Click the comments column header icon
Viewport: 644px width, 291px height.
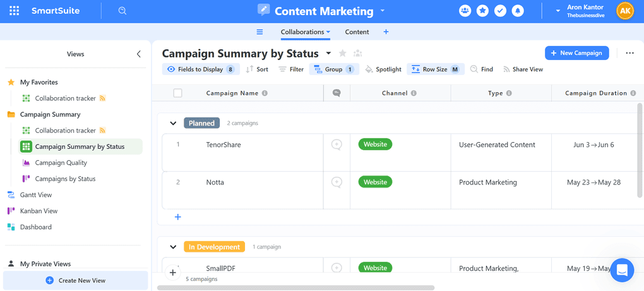coord(337,93)
